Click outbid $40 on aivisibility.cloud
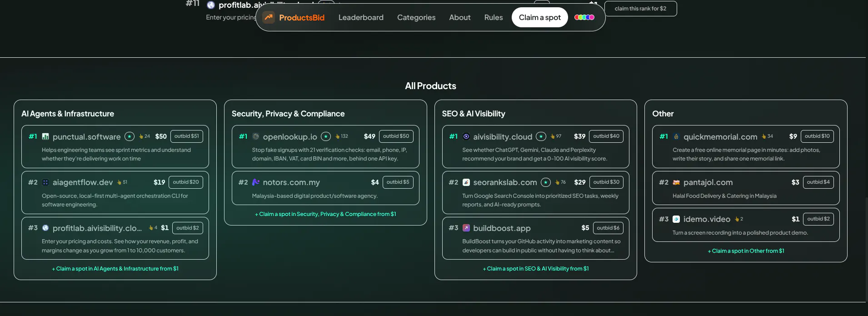 [606, 136]
